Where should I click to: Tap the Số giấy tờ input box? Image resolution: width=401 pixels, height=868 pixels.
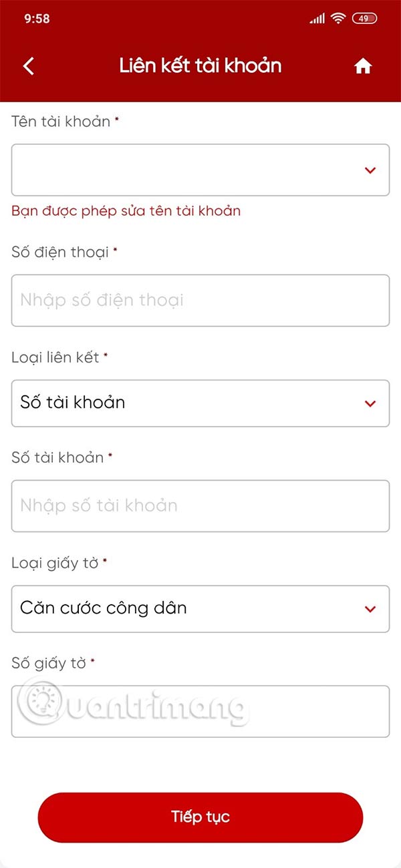(x=200, y=711)
